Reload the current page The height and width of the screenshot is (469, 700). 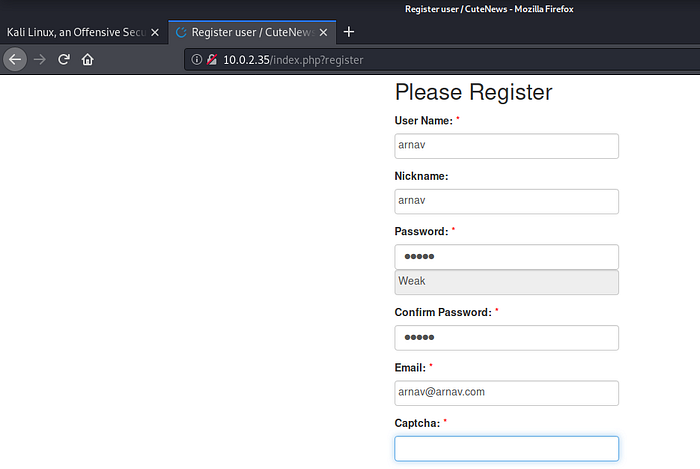pyautogui.click(x=64, y=59)
